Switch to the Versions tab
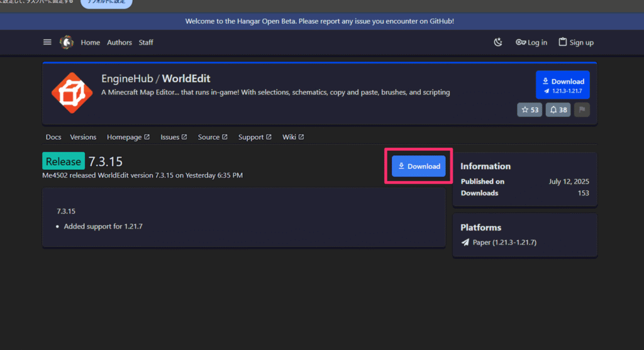The width and height of the screenshot is (644, 350). 83,137
